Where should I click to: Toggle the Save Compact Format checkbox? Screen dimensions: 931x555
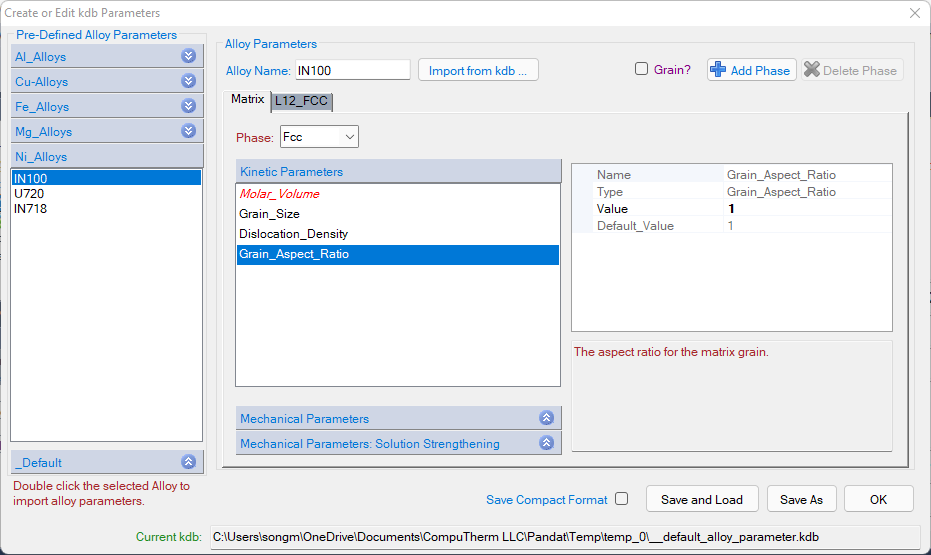point(622,499)
